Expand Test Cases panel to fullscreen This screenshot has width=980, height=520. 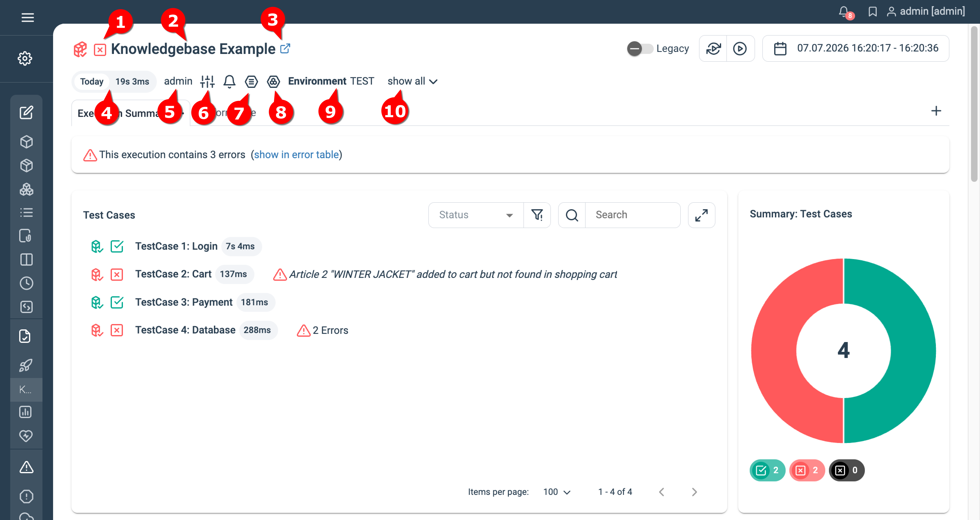click(702, 215)
